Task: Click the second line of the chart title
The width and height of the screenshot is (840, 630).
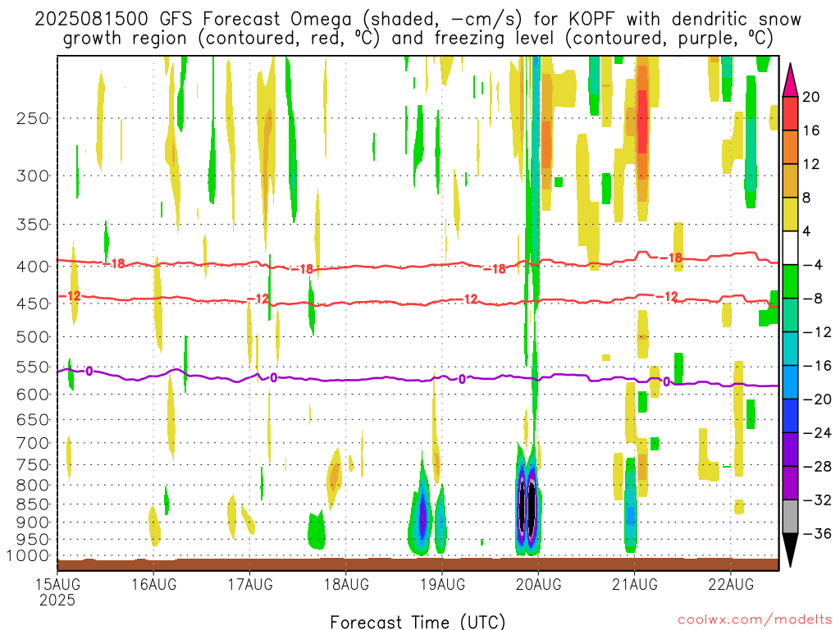Action: 418,39
